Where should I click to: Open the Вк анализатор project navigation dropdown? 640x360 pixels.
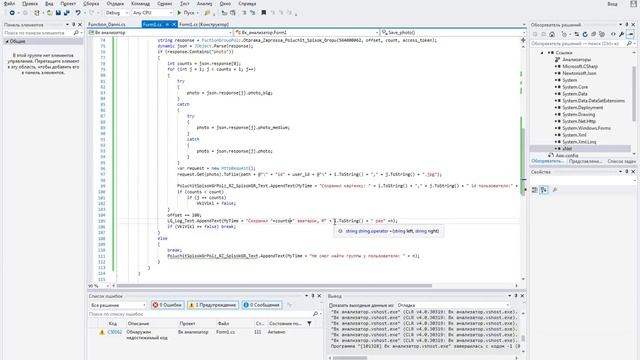[x=160, y=32]
